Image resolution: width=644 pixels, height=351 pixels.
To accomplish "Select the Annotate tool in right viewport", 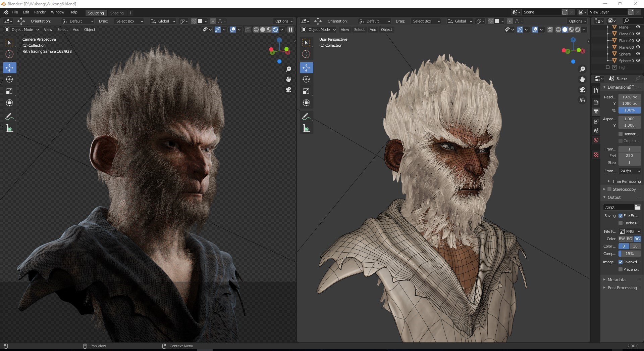I will tap(306, 117).
